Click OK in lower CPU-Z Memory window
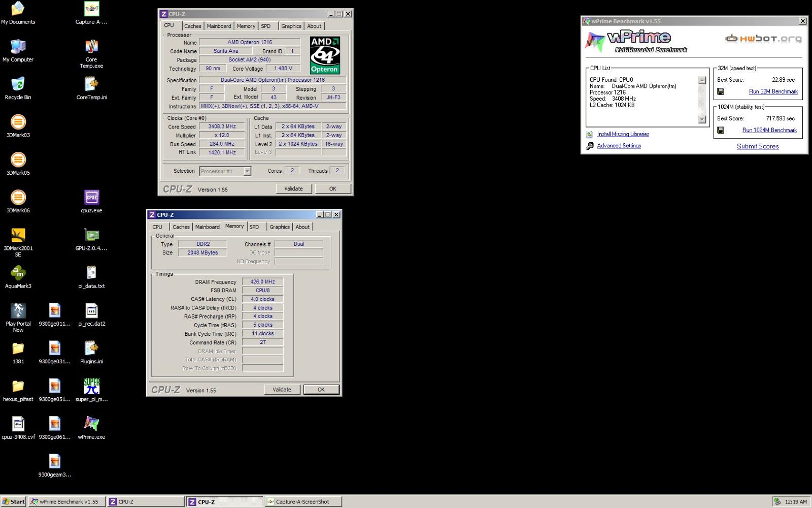812x508 pixels. pos(321,390)
